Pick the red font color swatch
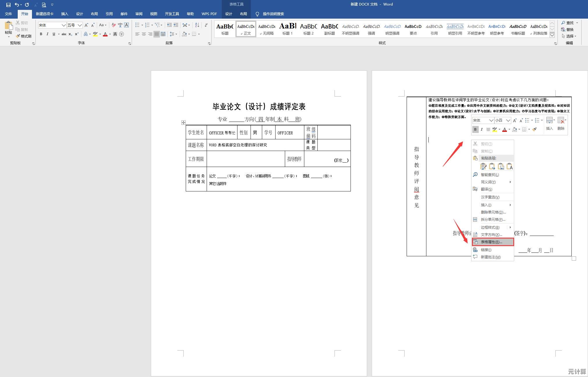The height and width of the screenshot is (377, 588). 105,34
